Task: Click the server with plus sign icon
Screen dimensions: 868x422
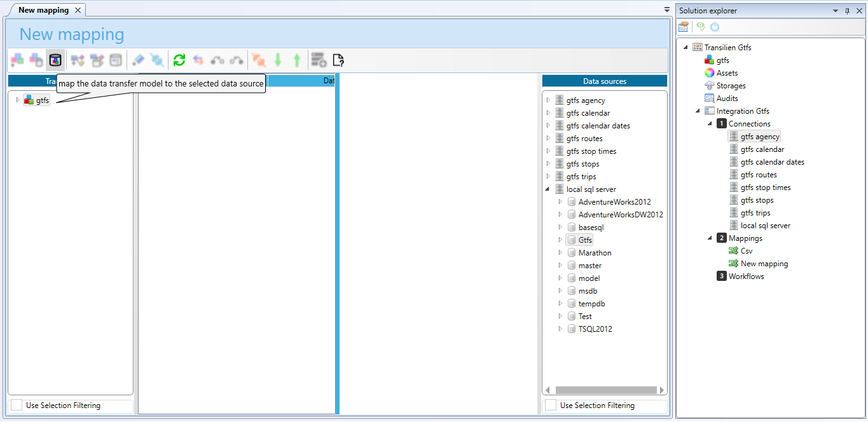Action: coord(319,60)
